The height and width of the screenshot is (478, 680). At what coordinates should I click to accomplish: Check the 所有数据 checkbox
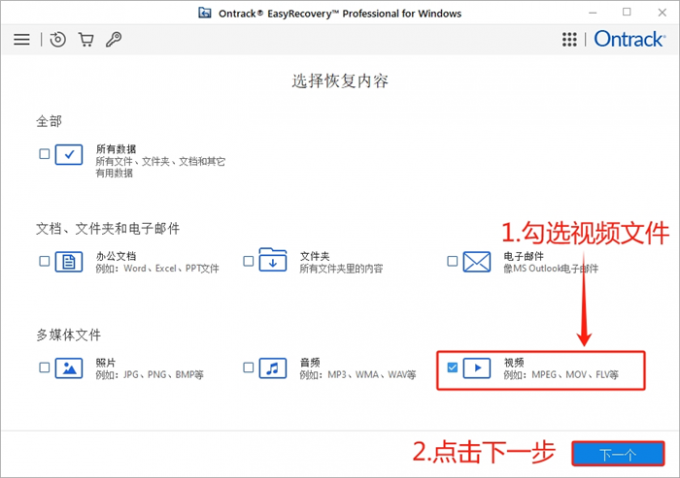pos(44,154)
